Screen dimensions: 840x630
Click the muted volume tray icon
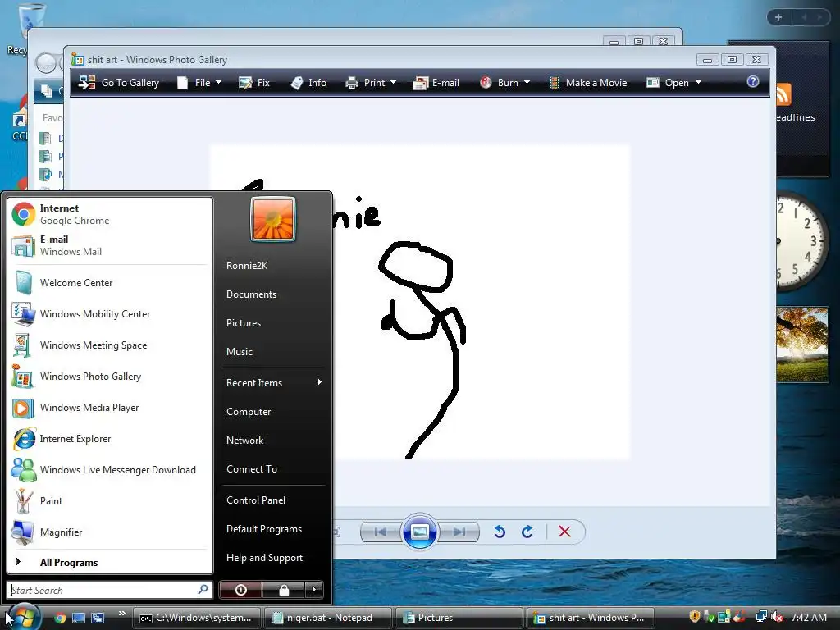point(776,617)
